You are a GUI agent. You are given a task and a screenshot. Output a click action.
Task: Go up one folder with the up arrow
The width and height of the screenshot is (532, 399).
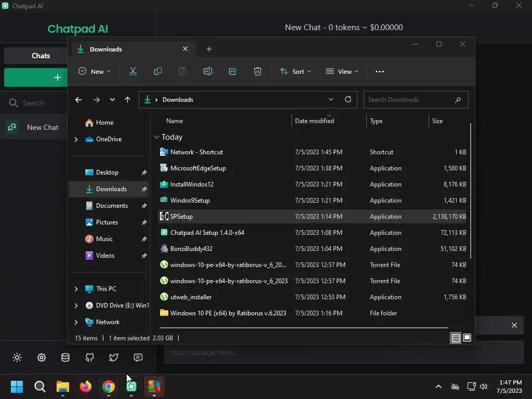point(128,100)
